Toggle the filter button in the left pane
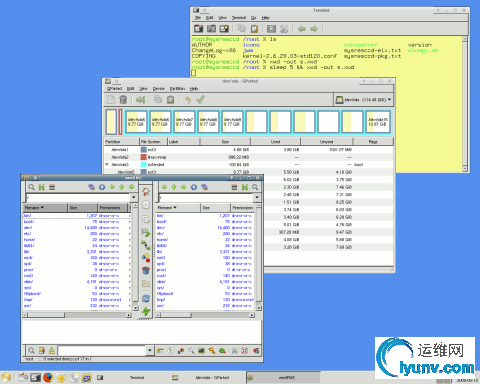The width and height of the screenshot is (480, 384). (52, 187)
